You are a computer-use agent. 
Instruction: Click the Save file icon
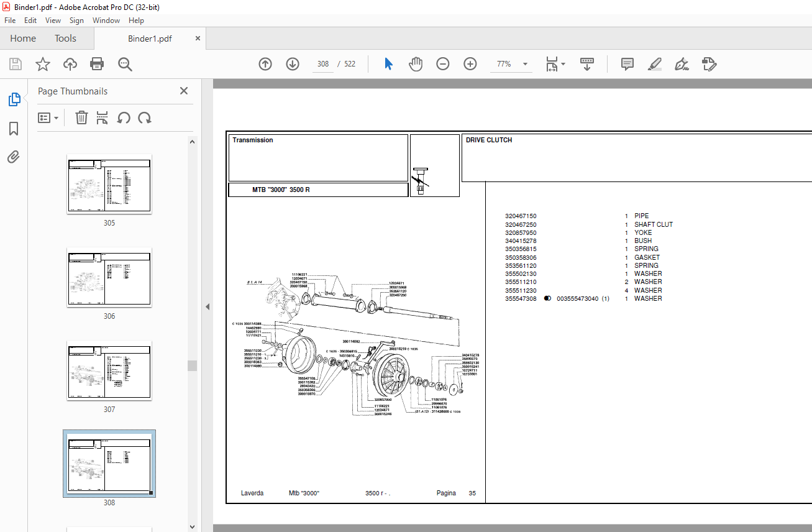(x=16, y=64)
